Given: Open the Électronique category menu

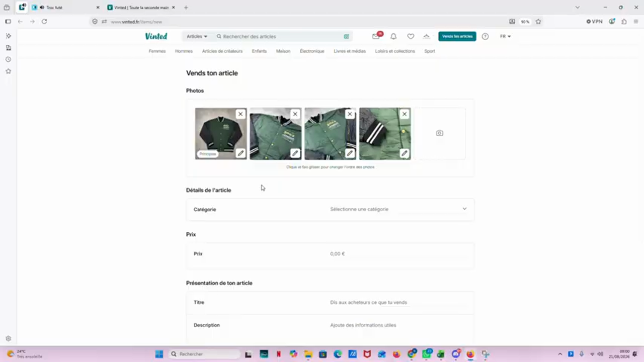Looking at the screenshot, I should pos(312,51).
